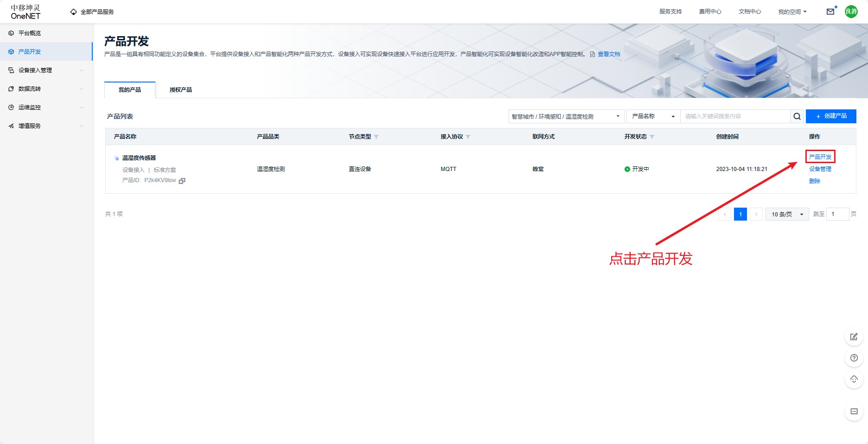Open 文档中心 in top navigation
The width and height of the screenshot is (868, 444).
point(750,12)
